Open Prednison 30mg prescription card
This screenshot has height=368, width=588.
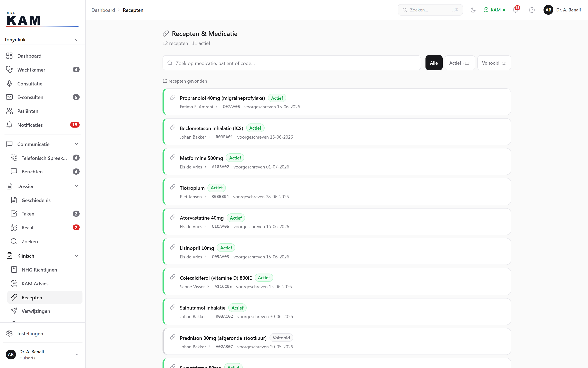point(337,341)
